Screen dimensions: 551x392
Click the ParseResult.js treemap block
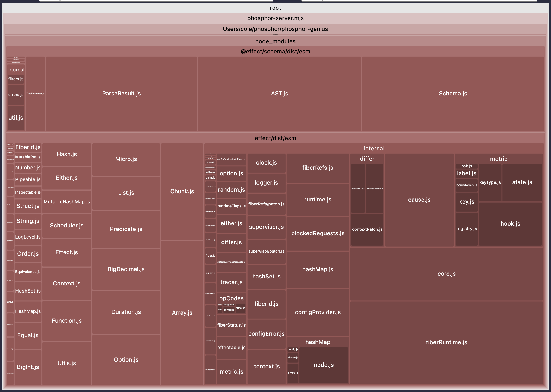(121, 94)
